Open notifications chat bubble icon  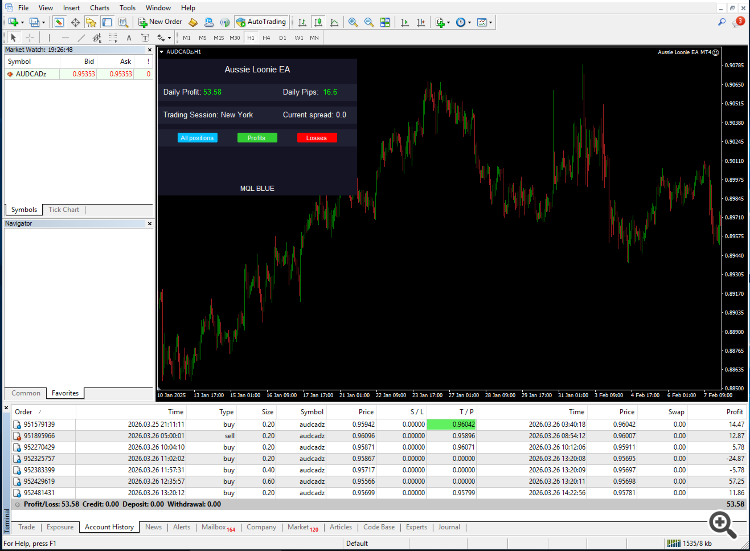739,22
